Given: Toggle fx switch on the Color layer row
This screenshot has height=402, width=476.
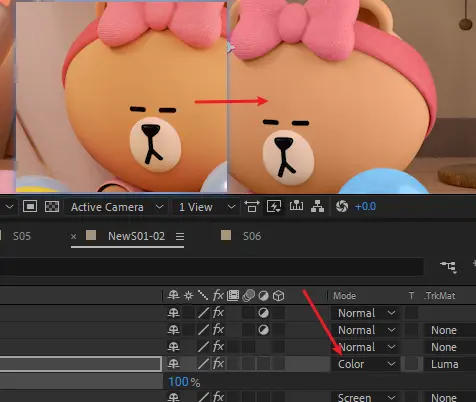Looking at the screenshot, I should click(218, 364).
